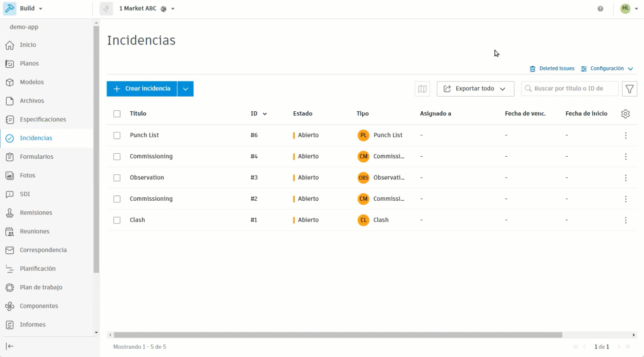644x357 pixels.
Task: Open the map view icon
Action: click(422, 89)
